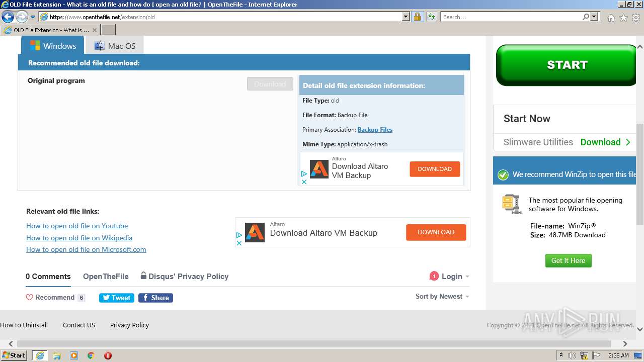Open the recent pages dropdown arrow

point(33,17)
